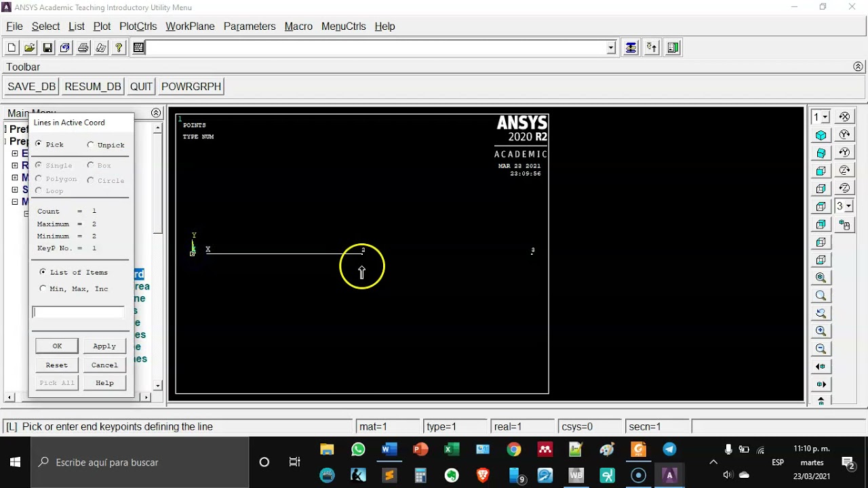
Task: Select the Box picking radio button
Action: pyautogui.click(x=91, y=165)
